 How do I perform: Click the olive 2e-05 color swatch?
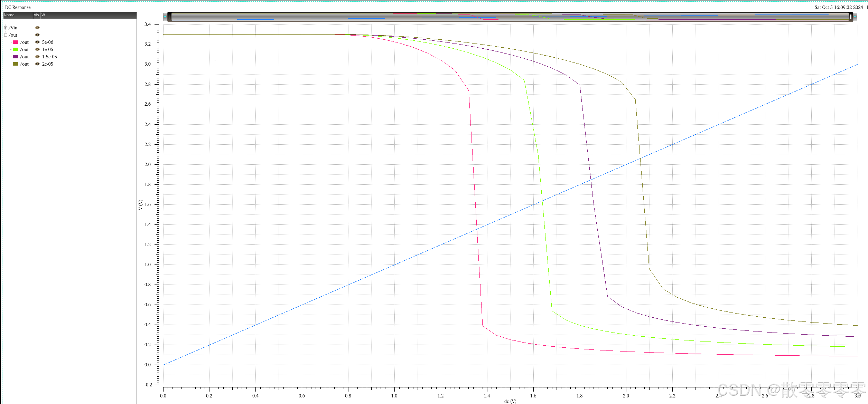point(15,64)
